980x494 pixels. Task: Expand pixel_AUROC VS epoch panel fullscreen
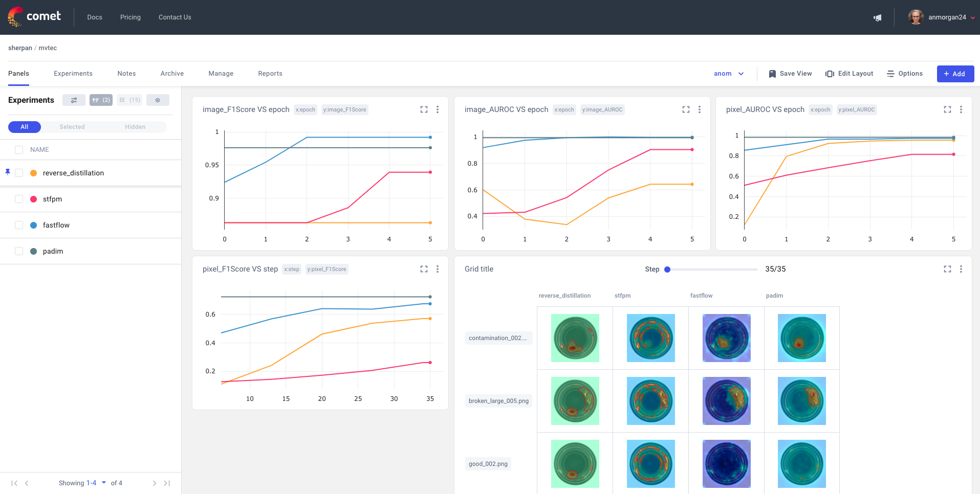(x=947, y=109)
